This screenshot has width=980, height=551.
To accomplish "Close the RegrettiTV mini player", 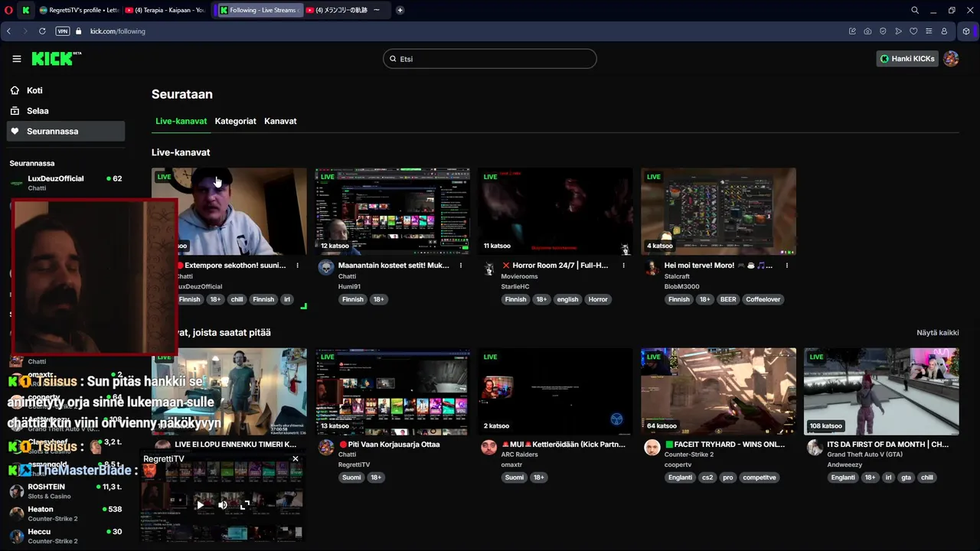I will coord(296,459).
